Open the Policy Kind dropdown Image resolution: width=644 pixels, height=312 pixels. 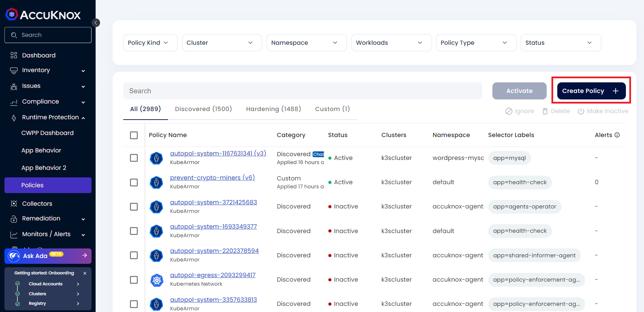click(150, 43)
